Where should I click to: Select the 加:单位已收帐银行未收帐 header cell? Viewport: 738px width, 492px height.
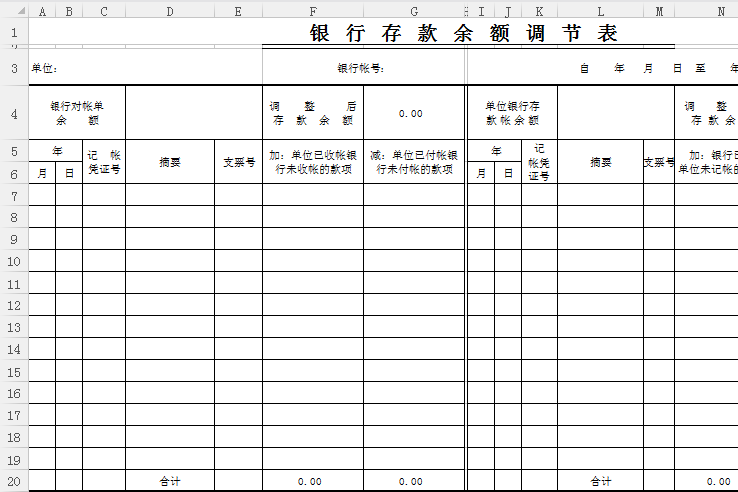(313, 162)
